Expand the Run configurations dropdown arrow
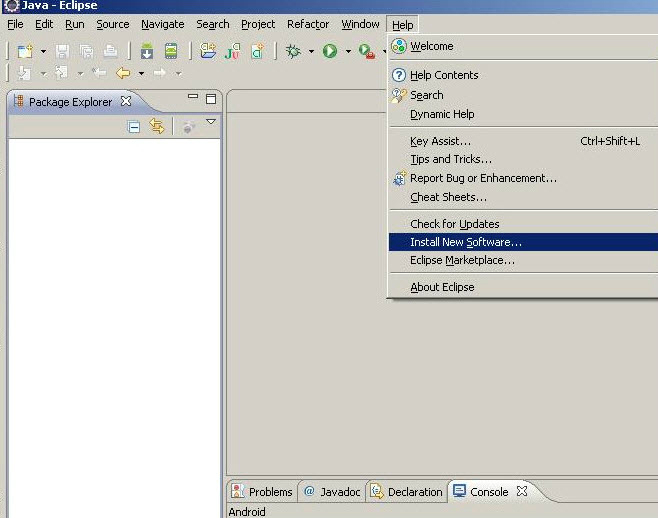658x518 pixels. click(x=348, y=51)
